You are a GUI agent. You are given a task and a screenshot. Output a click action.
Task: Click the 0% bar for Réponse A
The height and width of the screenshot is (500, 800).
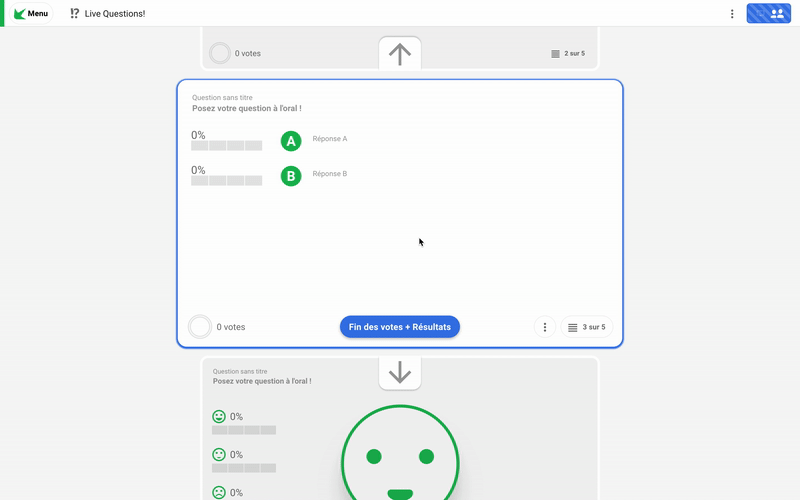pyautogui.click(x=227, y=146)
